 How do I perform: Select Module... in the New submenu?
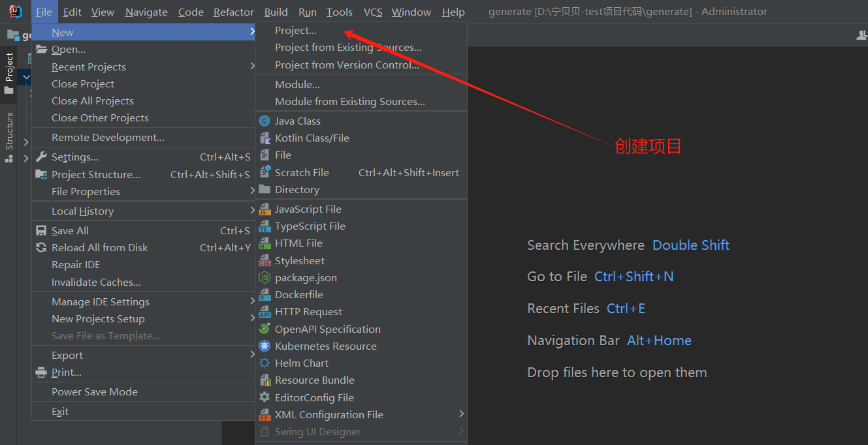[x=361, y=84]
